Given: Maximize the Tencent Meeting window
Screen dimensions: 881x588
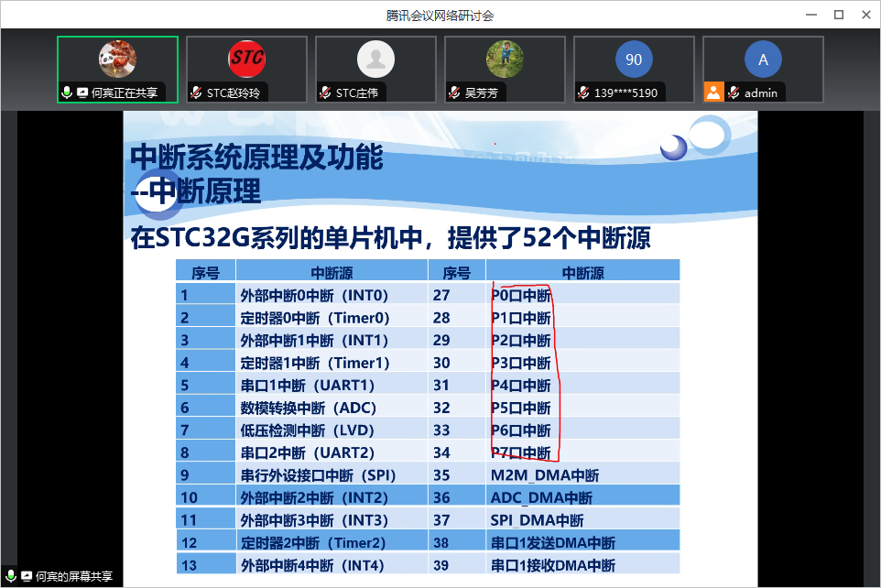Looking at the screenshot, I should point(839,15).
